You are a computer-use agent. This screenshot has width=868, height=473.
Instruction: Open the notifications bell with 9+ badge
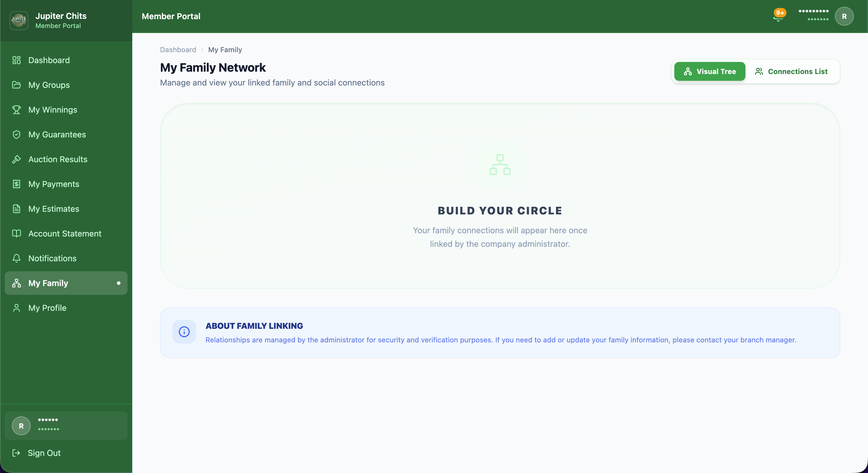click(778, 16)
